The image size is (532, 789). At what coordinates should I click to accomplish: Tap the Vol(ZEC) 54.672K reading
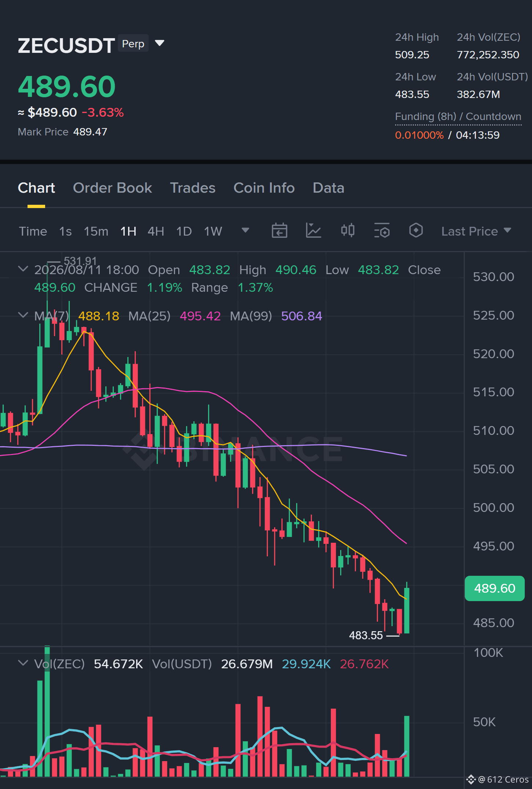[x=118, y=664]
